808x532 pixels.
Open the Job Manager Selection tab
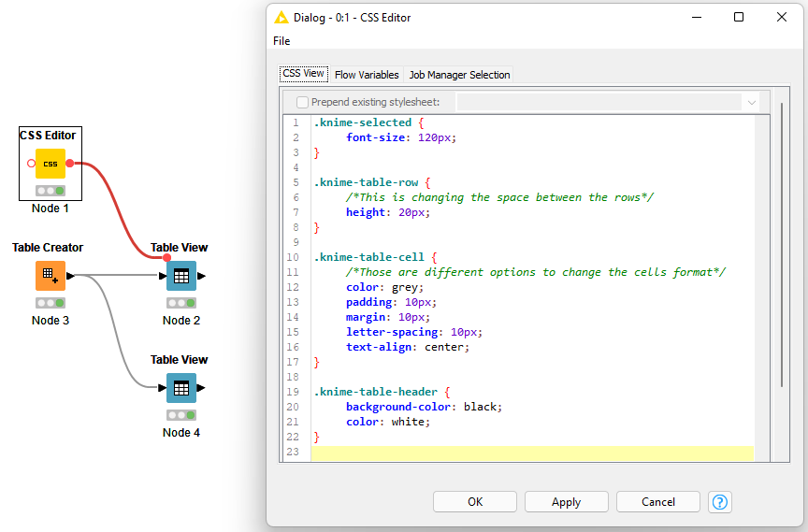pos(459,75)
